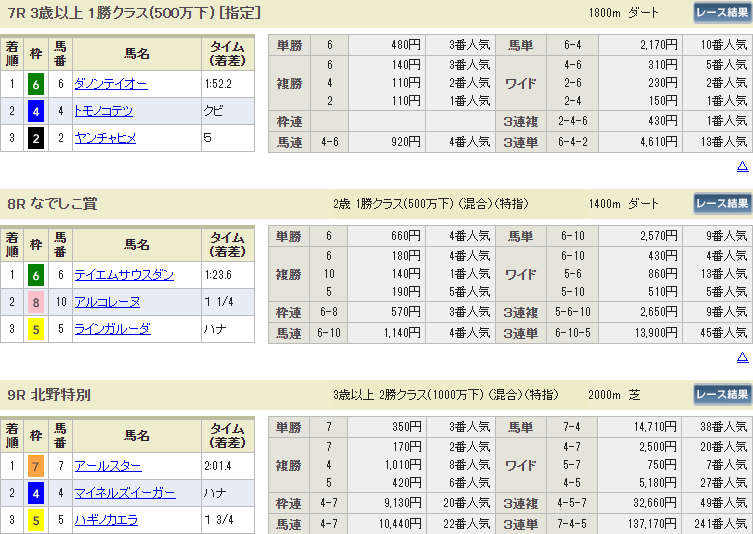Select 8R 3連複 combination 5-6-10
This screenshot has height=534, width=753.
572,312
